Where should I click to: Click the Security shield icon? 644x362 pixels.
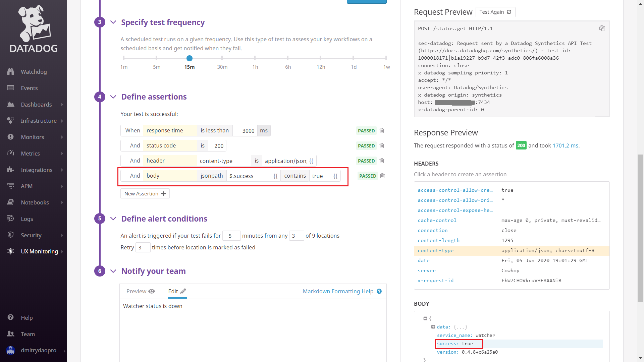tap(11, 235)
